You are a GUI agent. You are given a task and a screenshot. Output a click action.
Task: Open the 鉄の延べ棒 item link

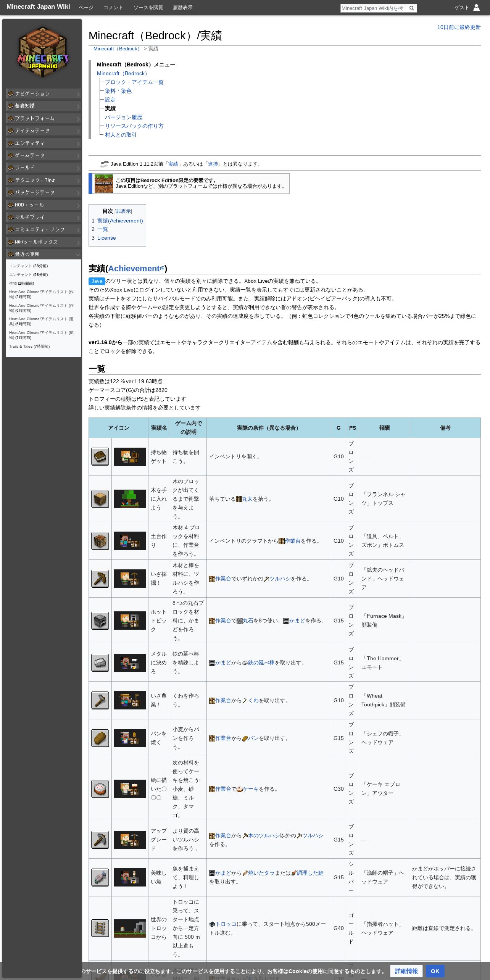click(261, 662)
